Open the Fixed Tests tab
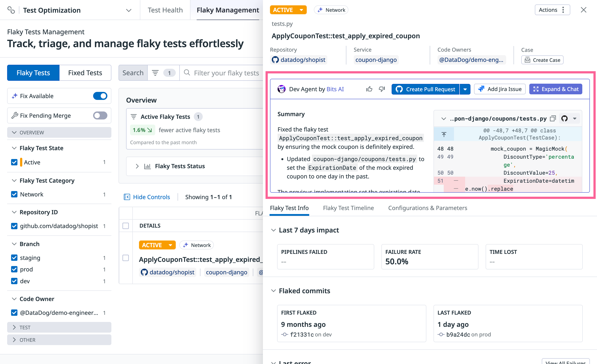Screen dimensions: 597x364 coord(85,73)
